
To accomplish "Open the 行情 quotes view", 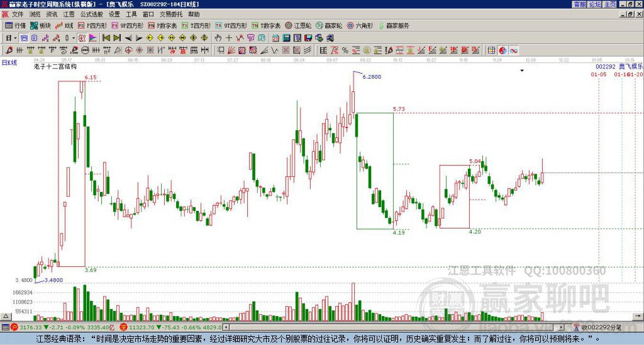I will pos(16,26).
